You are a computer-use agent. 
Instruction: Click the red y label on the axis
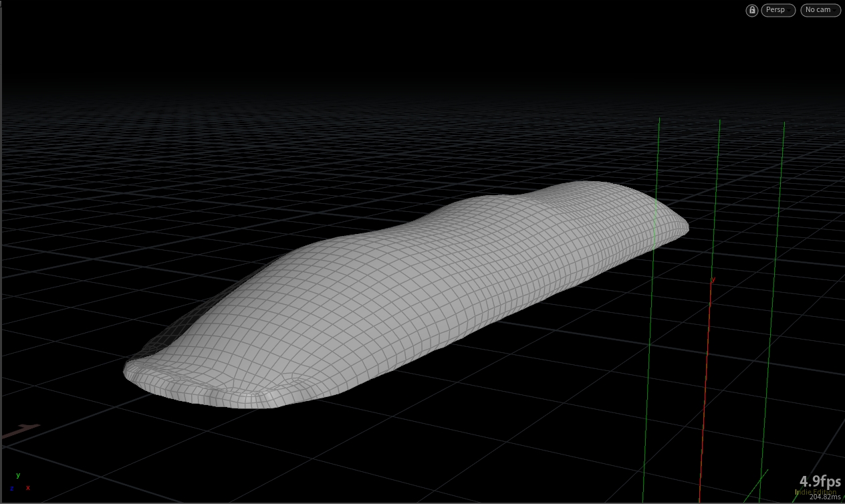click(713, 280)
